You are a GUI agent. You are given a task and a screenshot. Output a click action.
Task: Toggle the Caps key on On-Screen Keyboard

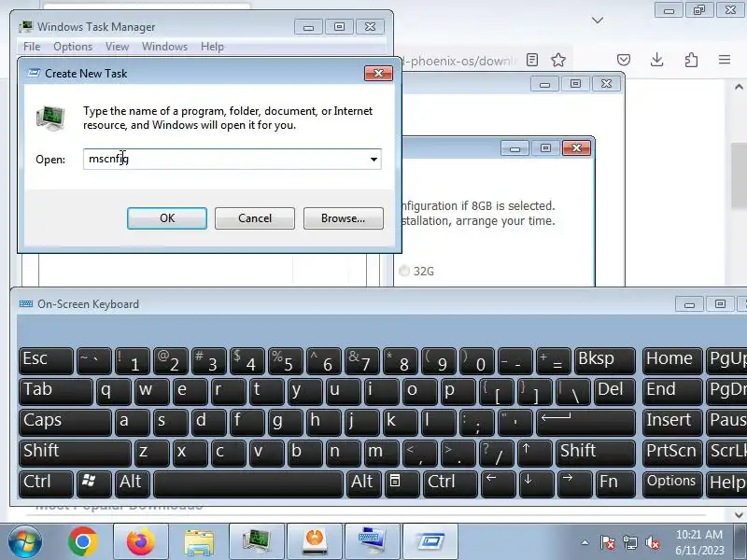(x=65, y=422)
